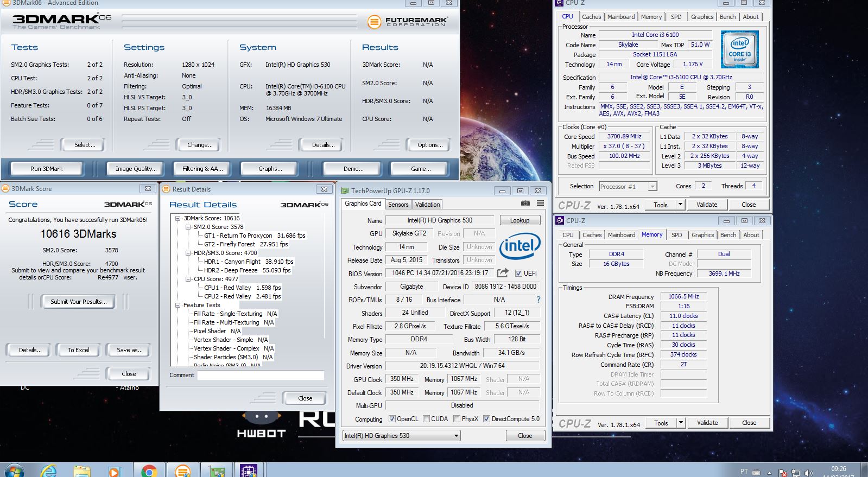The width and height of the screenshot is (868, 477).
Task: Click the GPU-Z screenshot camera icon
Action: (x=525, y=203)
